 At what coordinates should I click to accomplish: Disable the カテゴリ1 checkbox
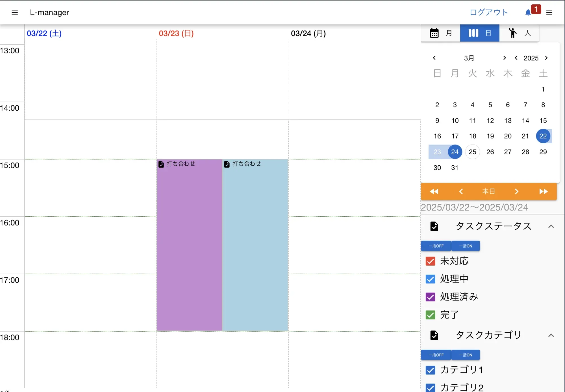click(430, 370)
